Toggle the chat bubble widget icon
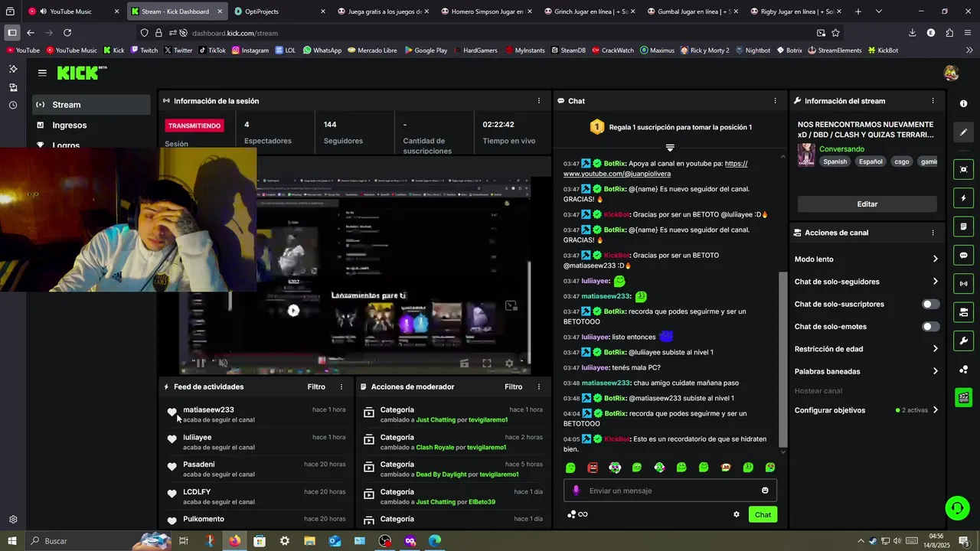The image size is (980, 551). click(x=963, y=255)
